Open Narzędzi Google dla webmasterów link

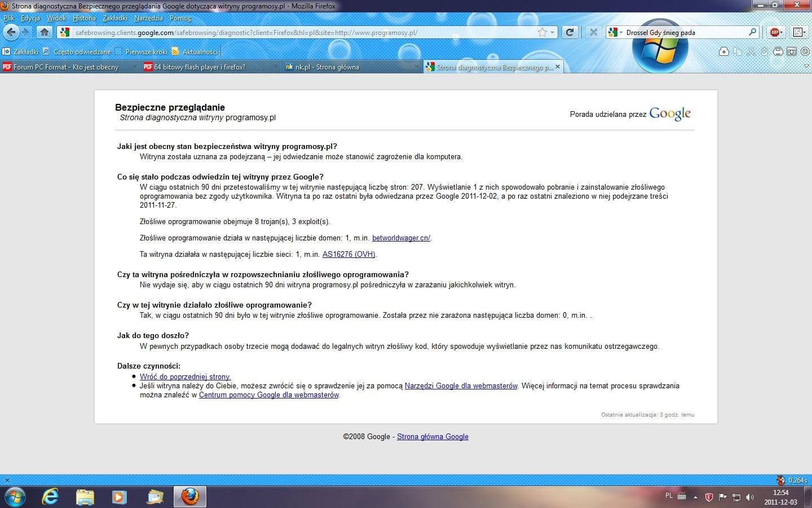[x=461, y=386]
